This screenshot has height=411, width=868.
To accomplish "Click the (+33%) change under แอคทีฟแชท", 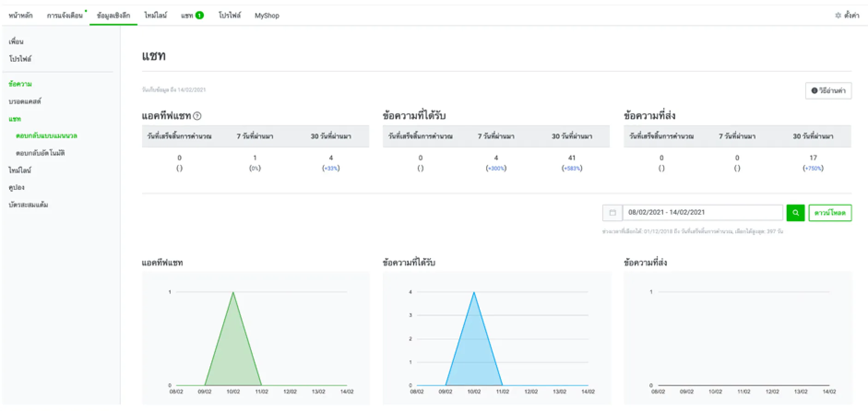I will click(331, 169).
